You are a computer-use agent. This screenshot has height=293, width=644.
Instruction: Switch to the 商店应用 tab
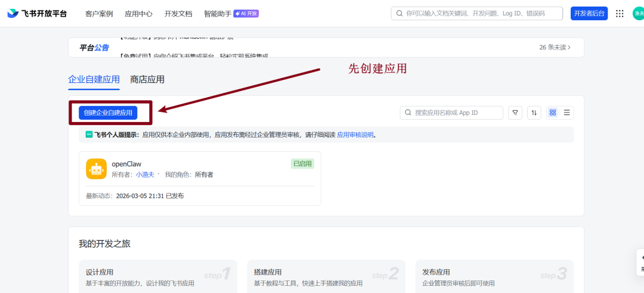click(147, 79)
